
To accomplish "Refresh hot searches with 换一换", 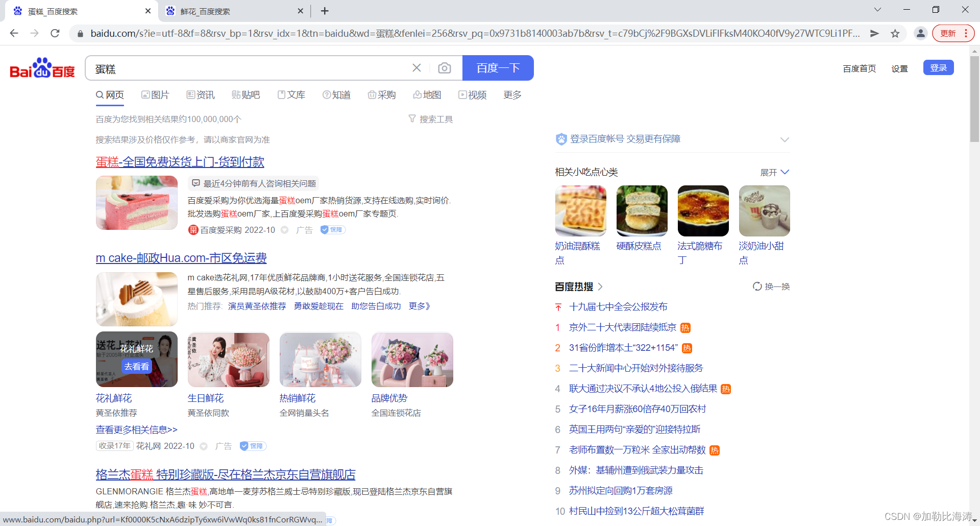I will pyautogui.click(x=771, y=286).
